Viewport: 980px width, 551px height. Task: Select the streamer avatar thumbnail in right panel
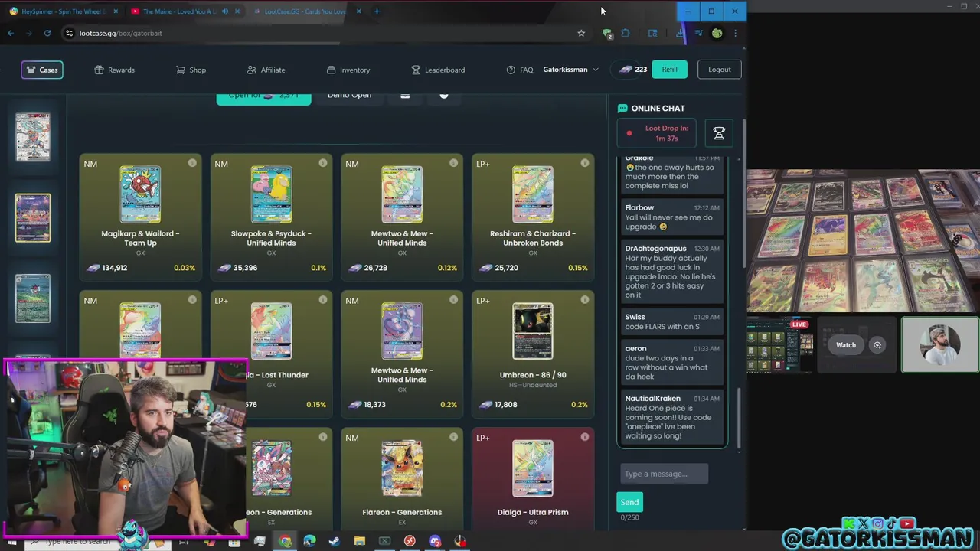pos(940,345)
